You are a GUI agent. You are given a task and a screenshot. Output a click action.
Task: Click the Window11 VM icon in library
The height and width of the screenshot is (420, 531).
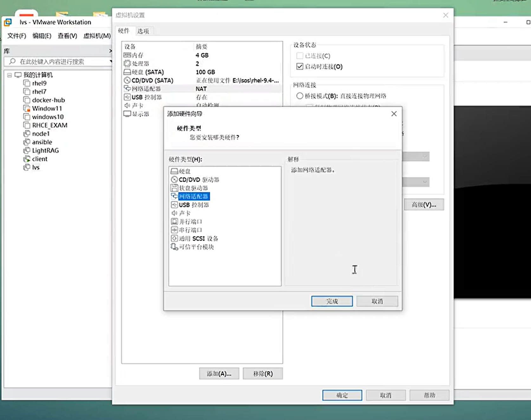tap(27, 108)
